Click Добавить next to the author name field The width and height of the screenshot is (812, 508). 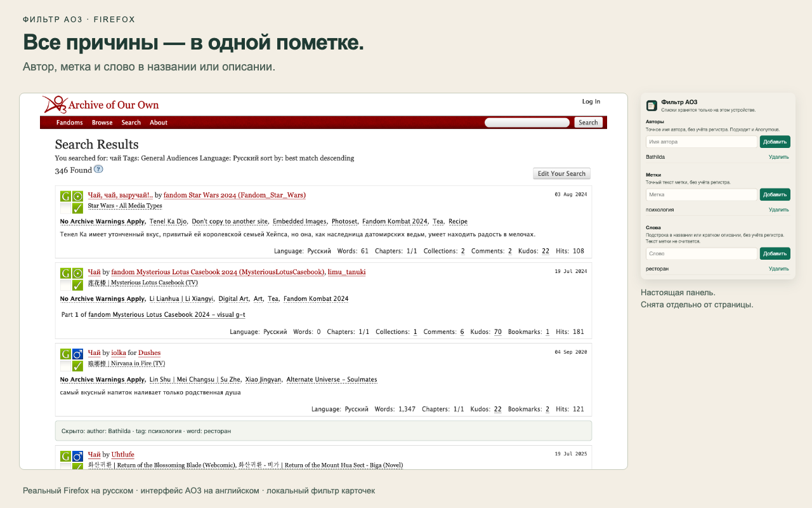(775, 142)
